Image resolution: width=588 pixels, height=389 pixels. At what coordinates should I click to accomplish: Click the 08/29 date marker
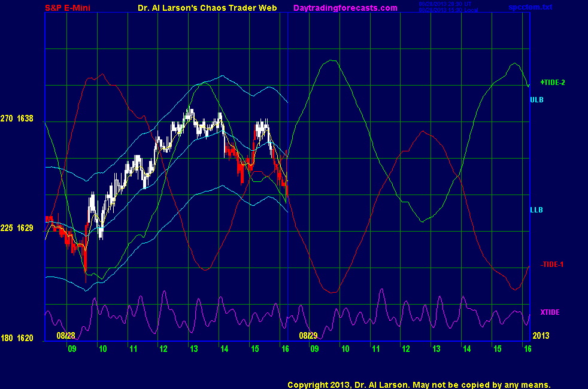(308, 336)
